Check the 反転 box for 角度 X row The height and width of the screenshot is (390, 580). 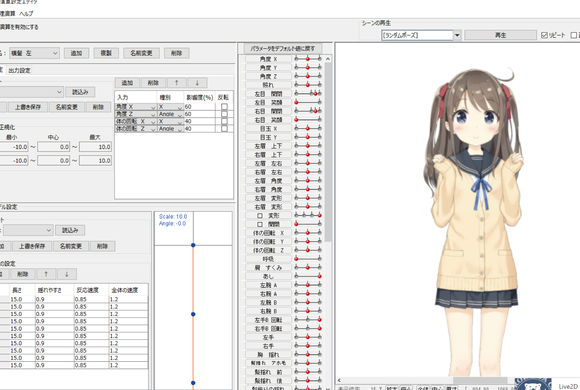tap(224, 107)
